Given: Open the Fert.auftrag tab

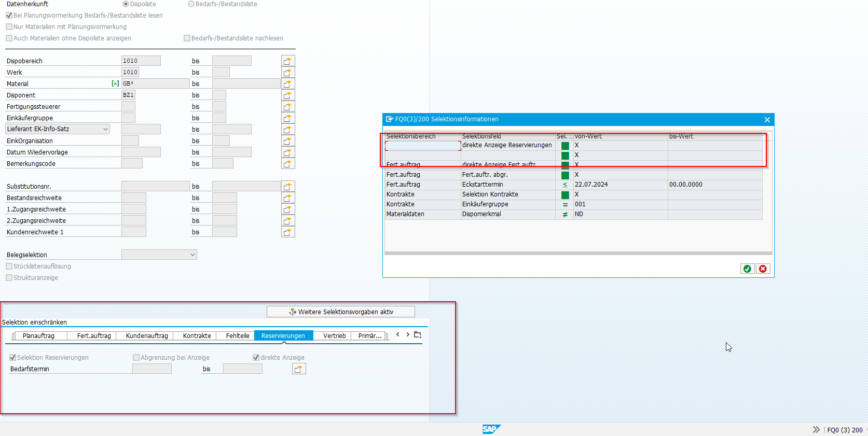Looking at the screenshot, I should pyautogui.click(x=94, y=336).
